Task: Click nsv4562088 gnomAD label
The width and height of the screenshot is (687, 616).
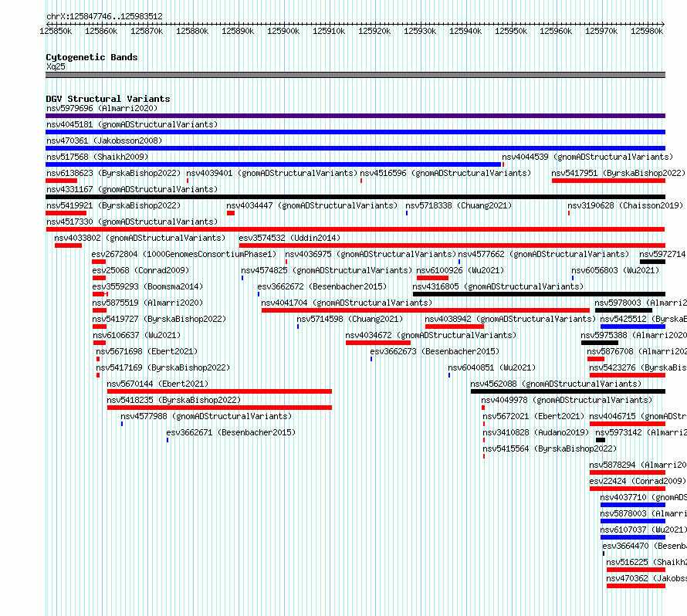Action: coord(556,384)
